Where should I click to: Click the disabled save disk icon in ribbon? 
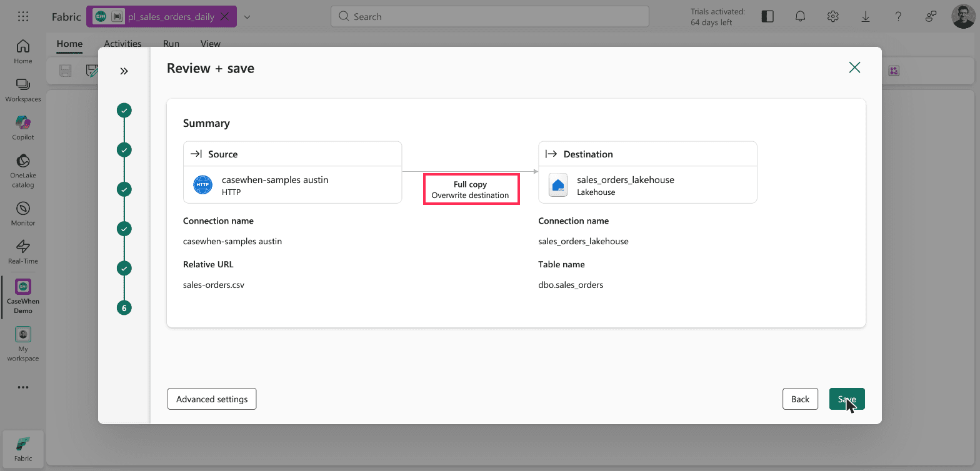(65, 71)
